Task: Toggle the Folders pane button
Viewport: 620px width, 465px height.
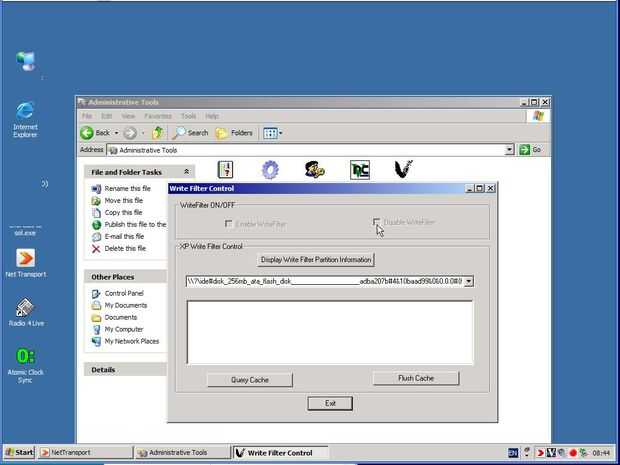Action: pyautogui.click(x=234, y=133)
